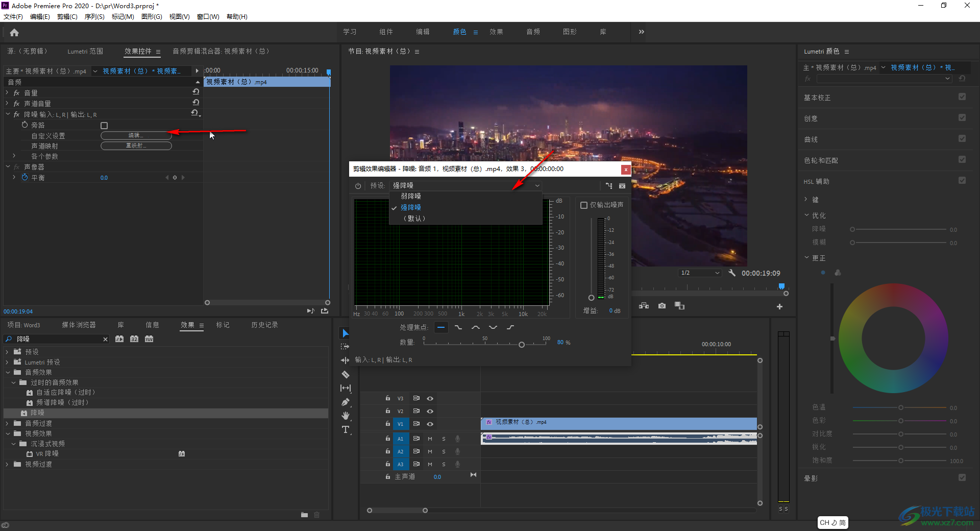The height and width of the screenshot is (531, 980).
Task: Collapse the 优化 section in Lumetri
Action: (806, 215)
